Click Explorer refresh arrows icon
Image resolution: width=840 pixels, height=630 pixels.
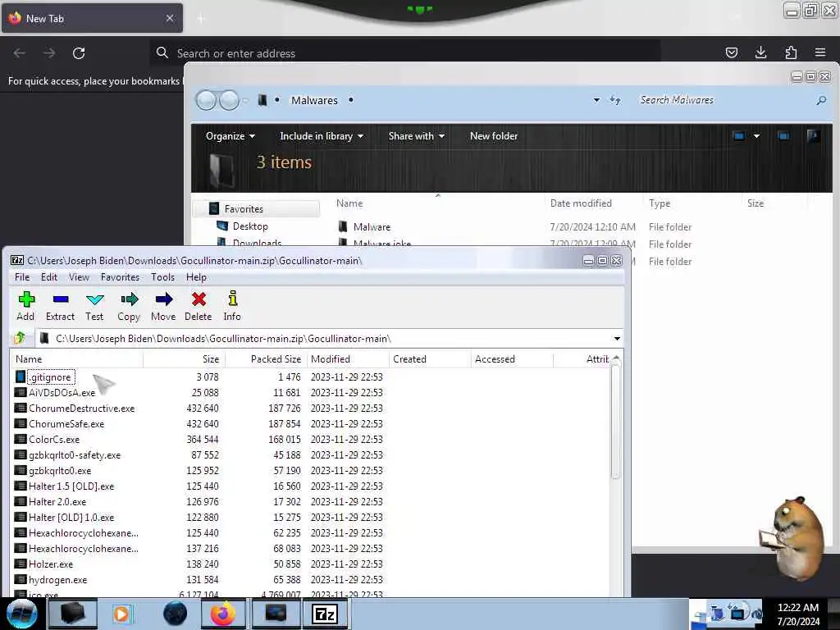pyautogui.click(x=615, y=100)
